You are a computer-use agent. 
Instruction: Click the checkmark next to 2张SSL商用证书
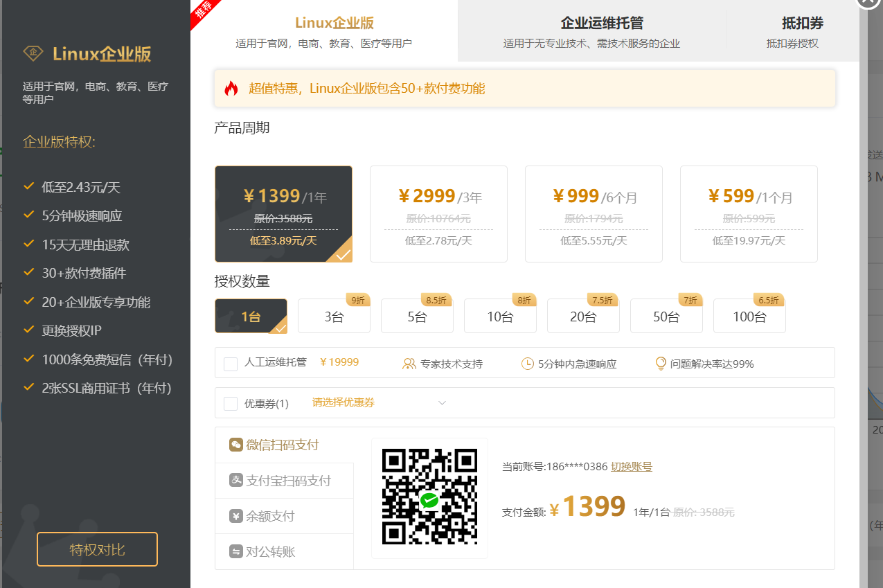pyautogui.click(x=29, y=387)
